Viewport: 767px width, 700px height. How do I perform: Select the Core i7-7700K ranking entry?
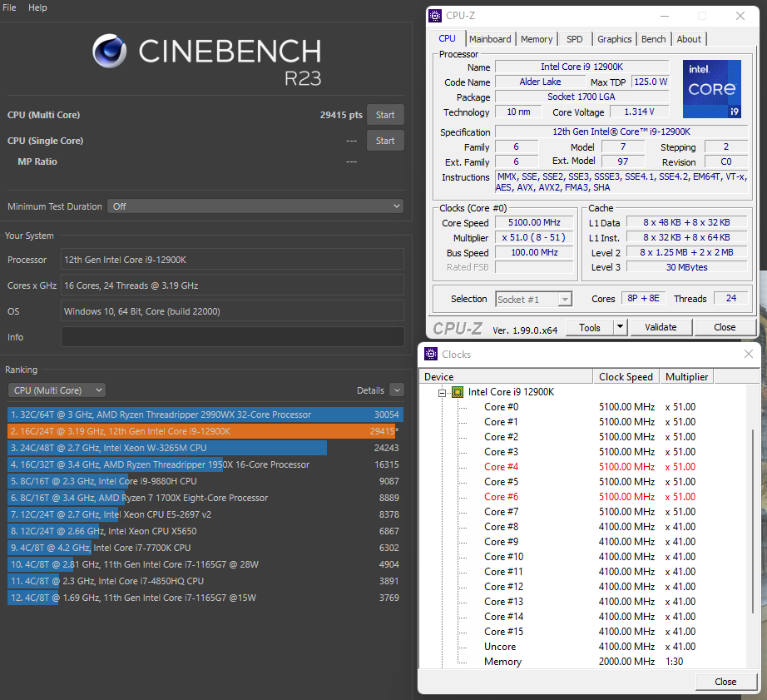pyautogui.click(x=205, y=548)
